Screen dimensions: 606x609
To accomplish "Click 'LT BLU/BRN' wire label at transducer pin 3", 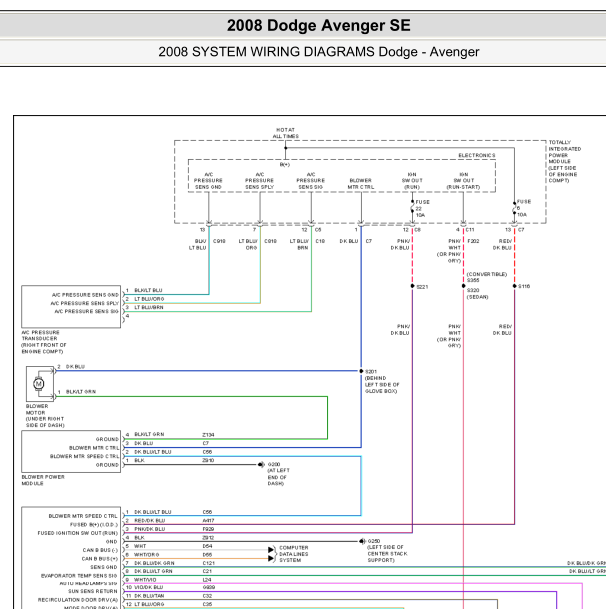I will pyautogui.click(x=149, y=307).
